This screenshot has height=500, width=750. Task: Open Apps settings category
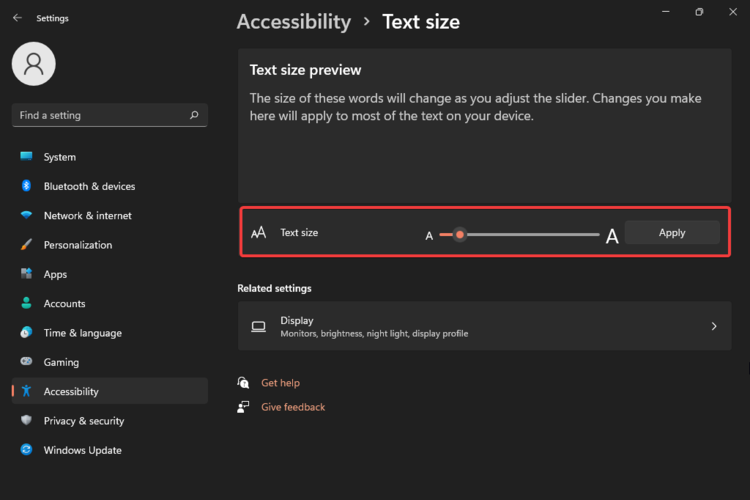110,274
